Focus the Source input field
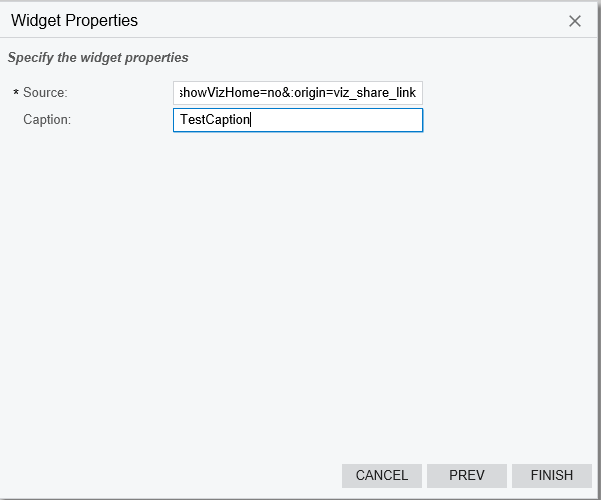The height and width of the screenshot is (500, 601). point(298,93)
